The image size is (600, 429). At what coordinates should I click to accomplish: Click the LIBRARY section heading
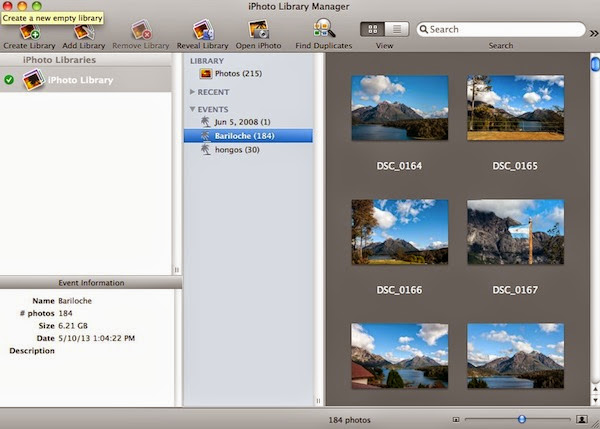pos(207,61)
